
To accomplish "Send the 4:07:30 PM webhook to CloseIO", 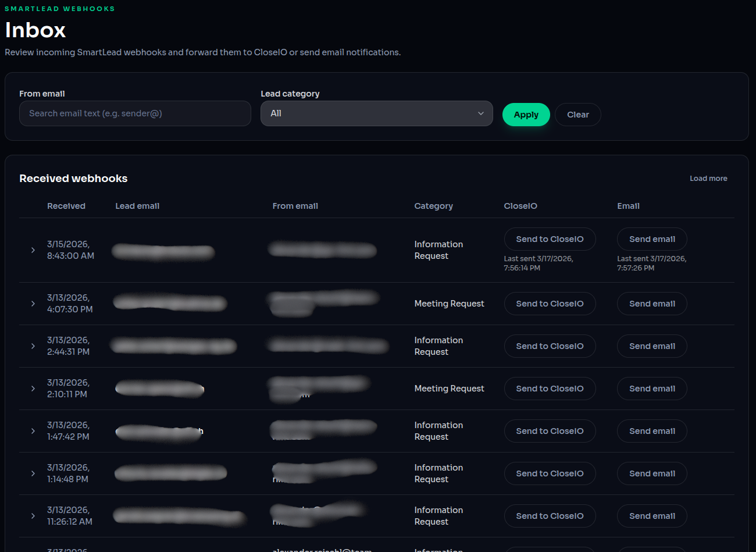I will (550, 304).
